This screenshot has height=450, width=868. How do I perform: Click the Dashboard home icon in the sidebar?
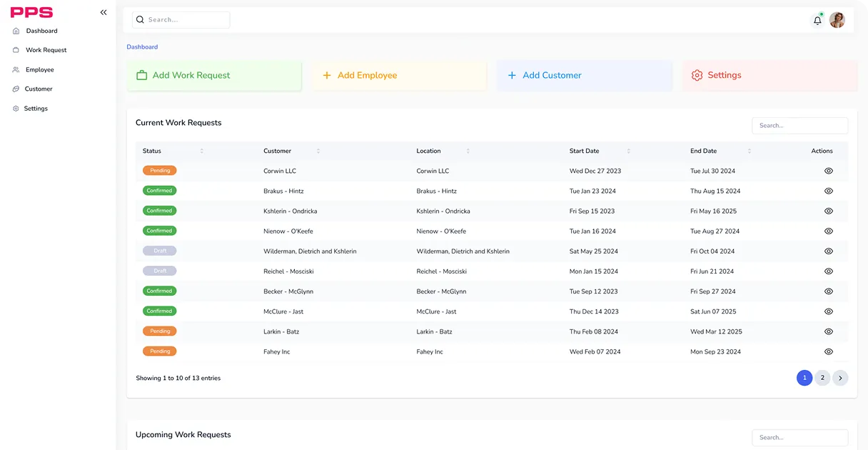16,31
